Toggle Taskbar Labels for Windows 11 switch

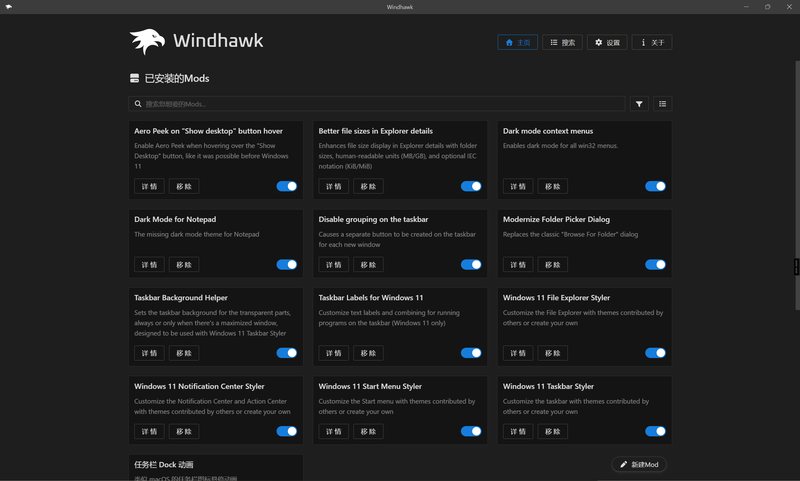click(x=471, y=353)
